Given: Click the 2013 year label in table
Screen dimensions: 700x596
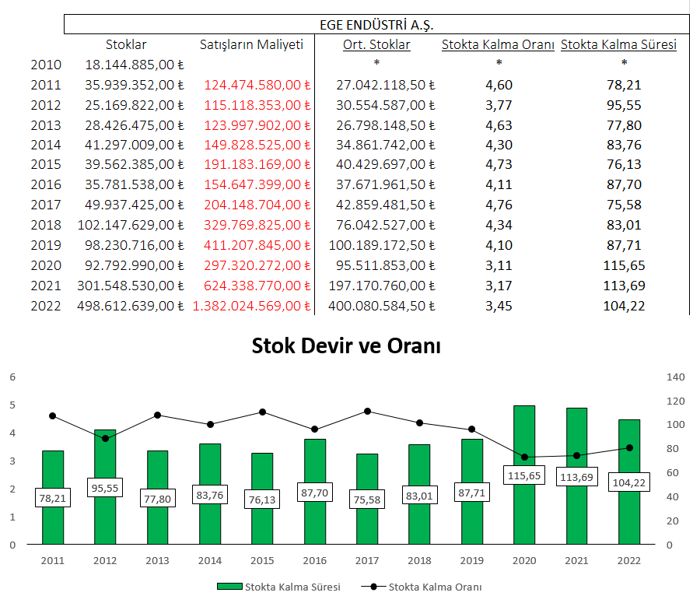Looking at the screenshot, I should (x=46, y=125).
